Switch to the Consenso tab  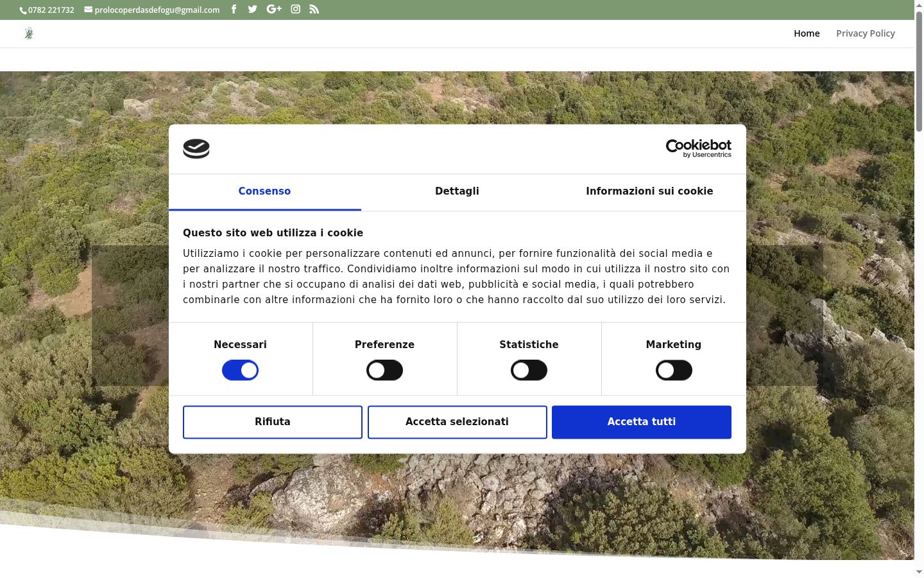pyautogui.click(x=264, y=191)
